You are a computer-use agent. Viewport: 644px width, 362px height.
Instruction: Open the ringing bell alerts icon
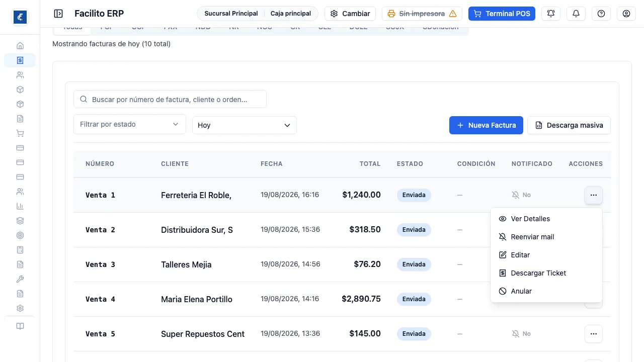coord(551,14)
